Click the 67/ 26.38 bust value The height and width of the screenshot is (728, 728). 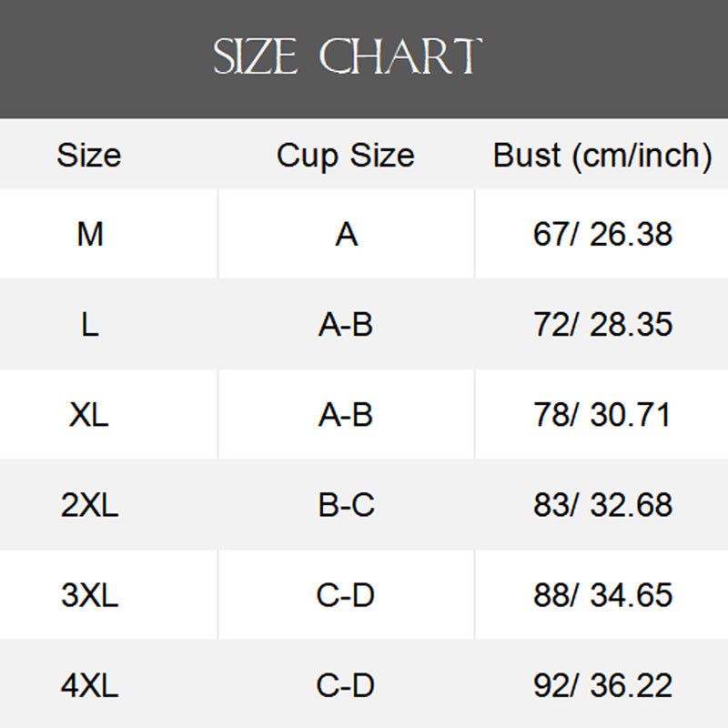coord(602,234)
